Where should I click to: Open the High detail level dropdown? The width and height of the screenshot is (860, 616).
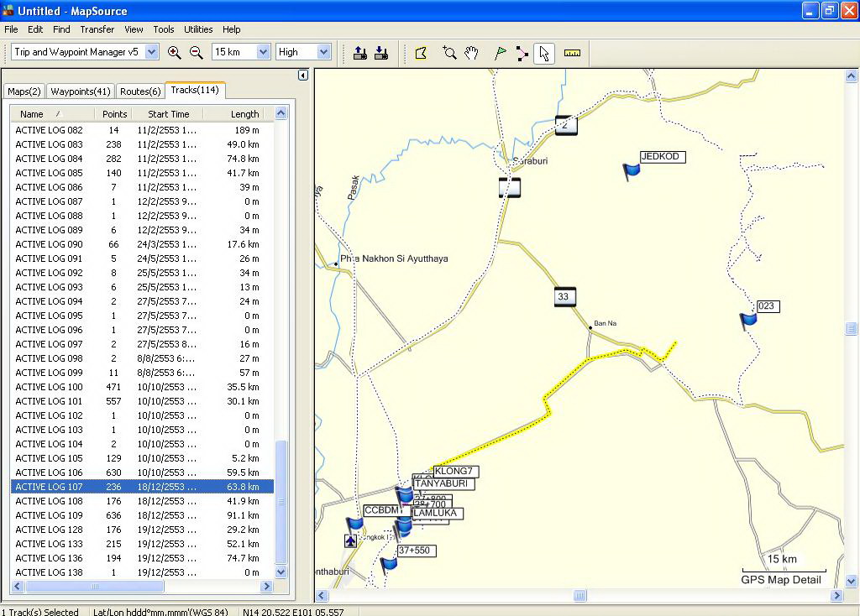tap(324, 52)
